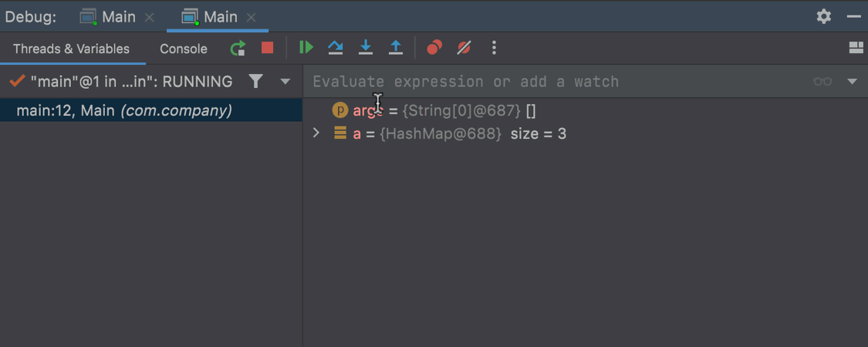Image resolution: width=868 pixels, height=347 pixels.
Task: Select the Threads & Variables tab
Action: coord(71,49)
